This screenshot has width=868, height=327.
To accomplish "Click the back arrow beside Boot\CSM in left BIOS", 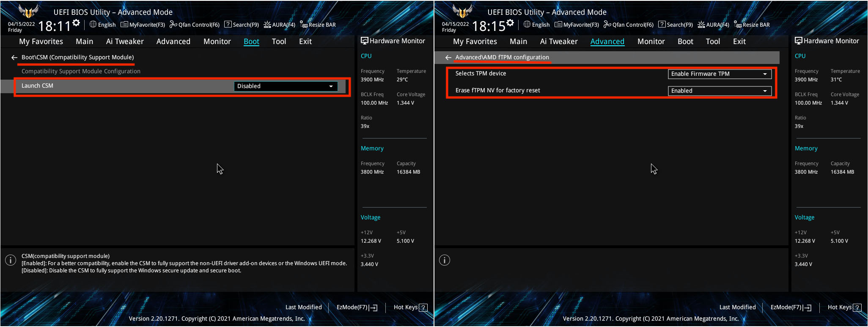I will point(14,57).
